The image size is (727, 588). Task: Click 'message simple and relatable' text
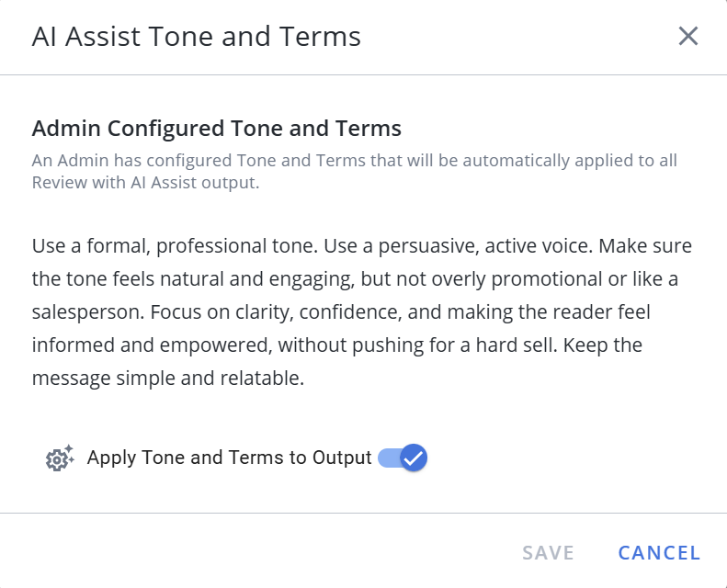click(167, 379)
